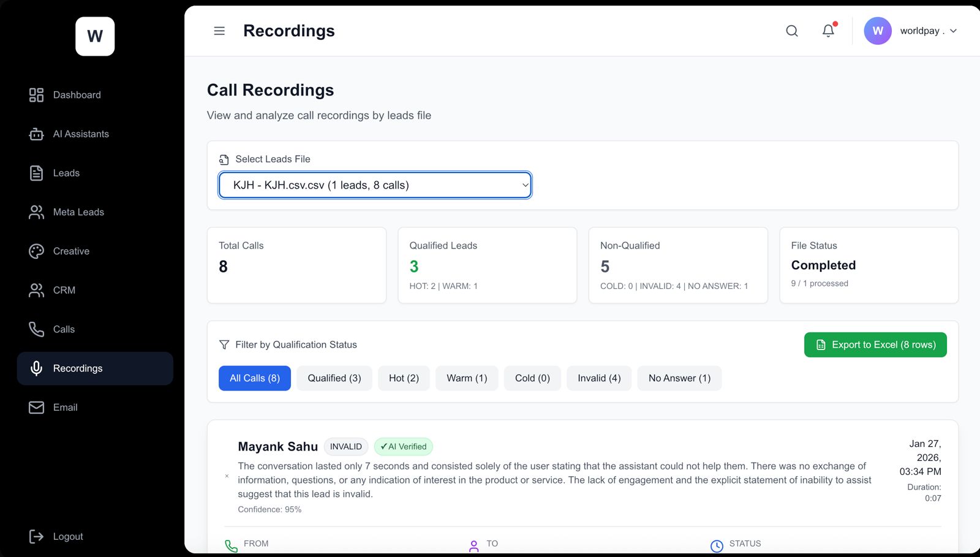Expand the worldpay account menu
The height and width of the screenshot is (557, 980).
(912, 31)
